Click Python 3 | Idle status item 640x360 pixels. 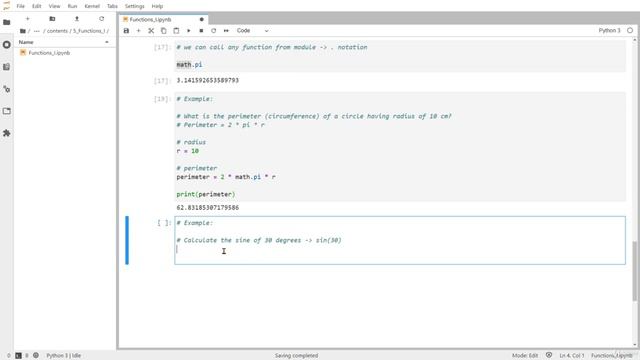tap(64, 356)
